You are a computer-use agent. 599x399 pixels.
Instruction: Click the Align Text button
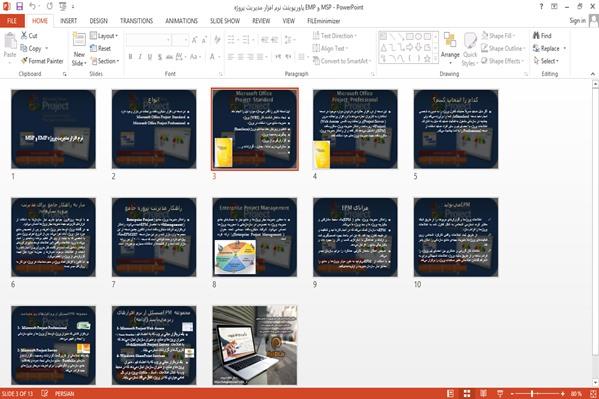[330, 48]
